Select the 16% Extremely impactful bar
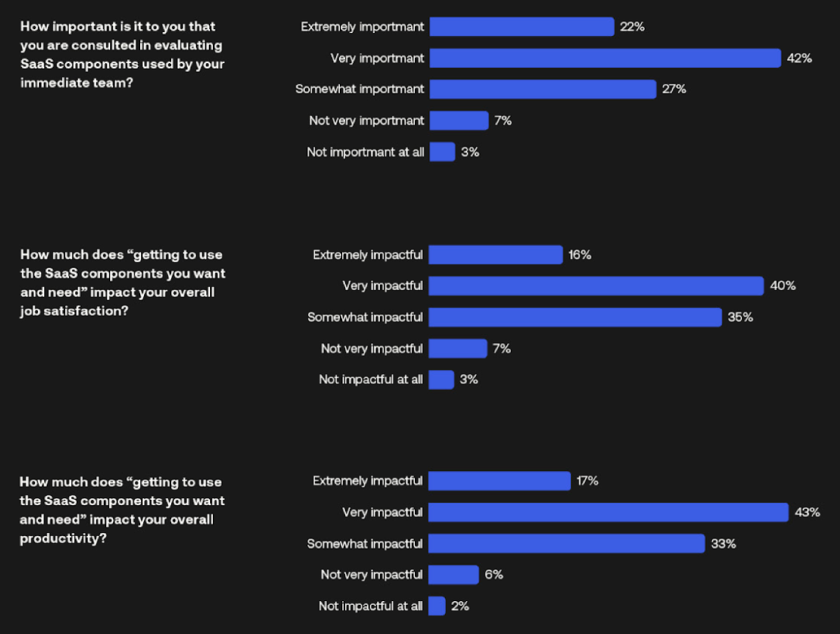Screen dimensions: 840x634 click(x=495, y=255)
